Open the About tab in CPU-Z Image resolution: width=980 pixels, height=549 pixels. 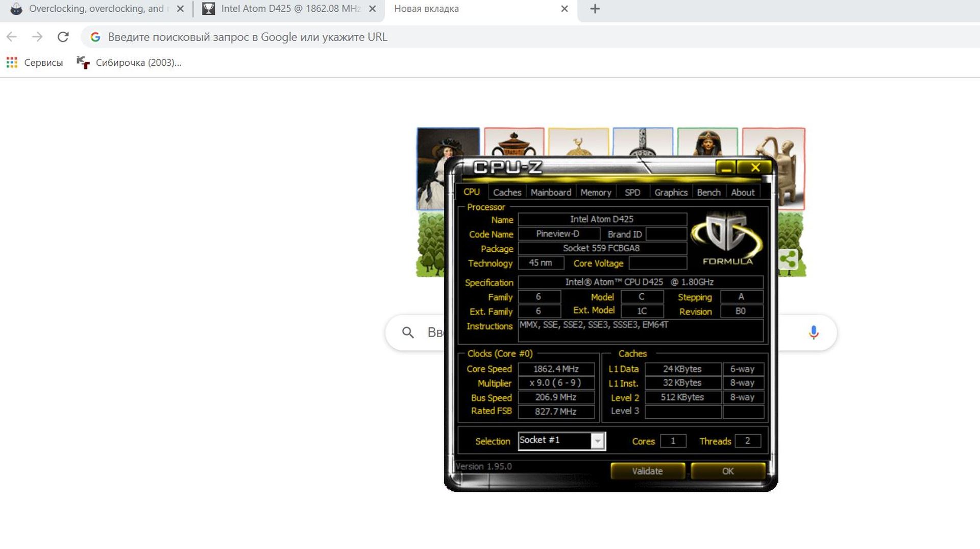pyautogui.click(x=743, y=193)
